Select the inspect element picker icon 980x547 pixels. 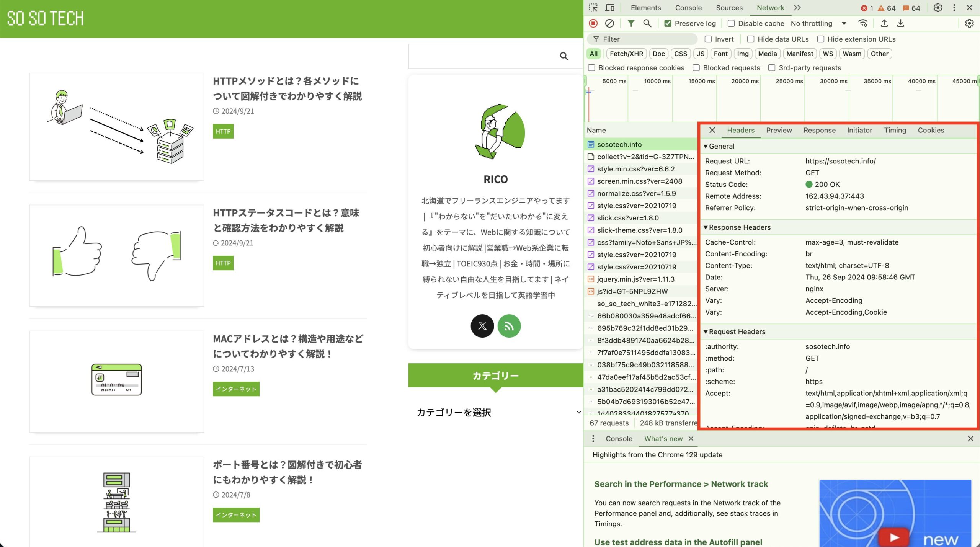tap(593, 8)
